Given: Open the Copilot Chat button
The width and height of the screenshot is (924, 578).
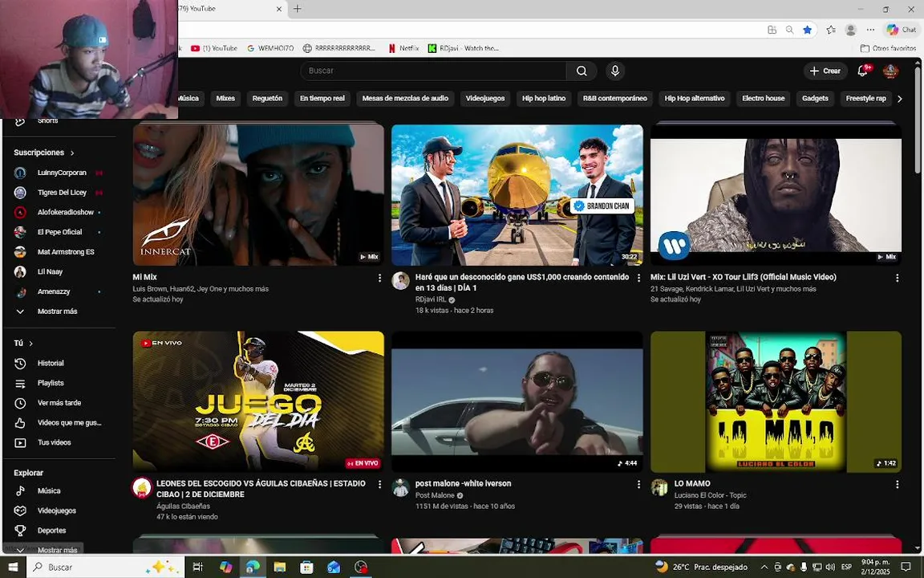Looking at the screenshot, I should tap(902, 30).
